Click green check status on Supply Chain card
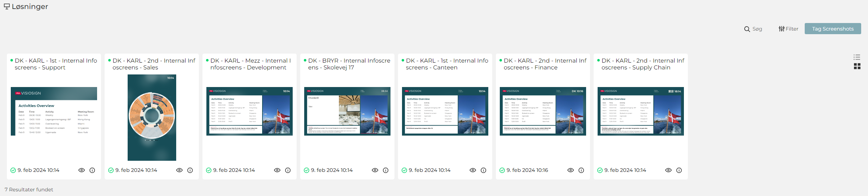Viewport: 868px width, 196px height. [600, 170]
